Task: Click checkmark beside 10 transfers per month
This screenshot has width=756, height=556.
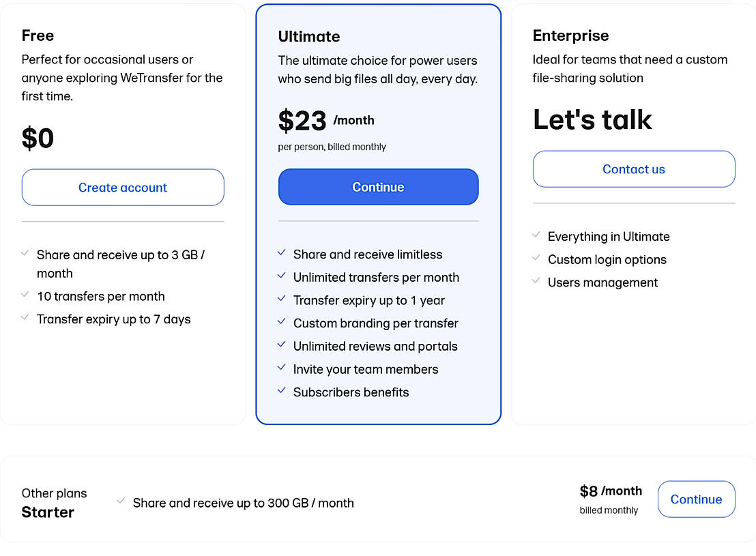Action: (25, 295)
